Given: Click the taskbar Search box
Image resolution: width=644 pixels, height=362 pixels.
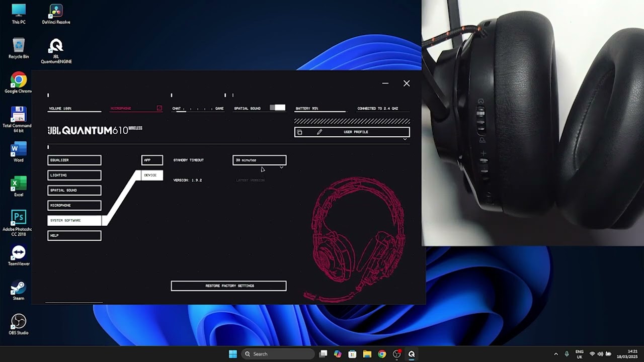Looking at the screenshot, I should pos(279,354).
